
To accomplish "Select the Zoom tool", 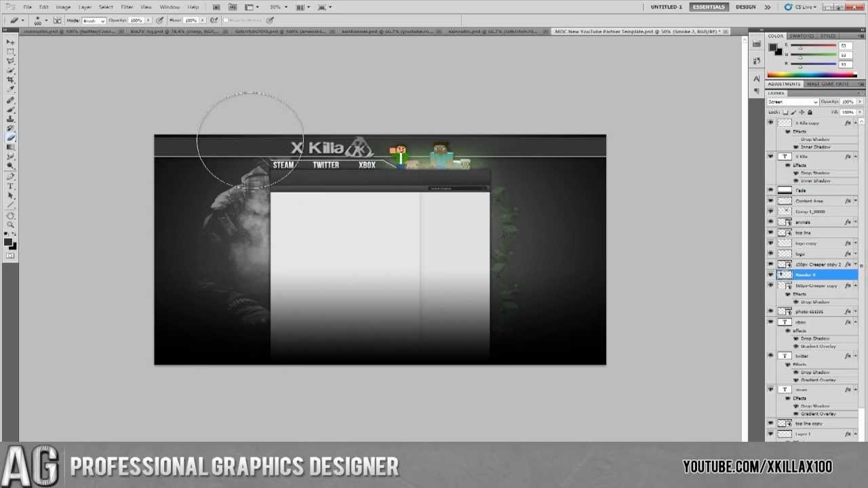I will pyautogui.click(x=10, y=225).
